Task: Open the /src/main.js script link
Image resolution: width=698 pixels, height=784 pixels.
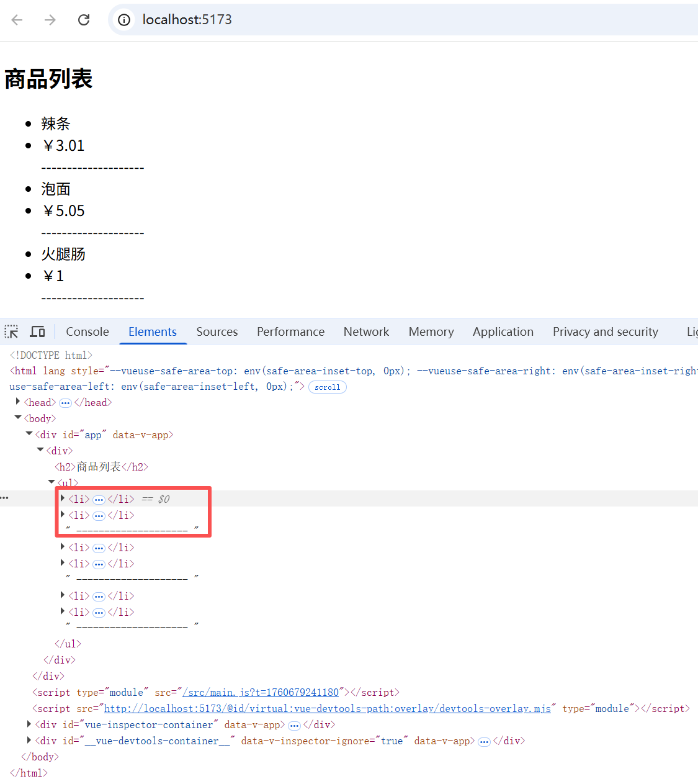Action: pos(261,692)
